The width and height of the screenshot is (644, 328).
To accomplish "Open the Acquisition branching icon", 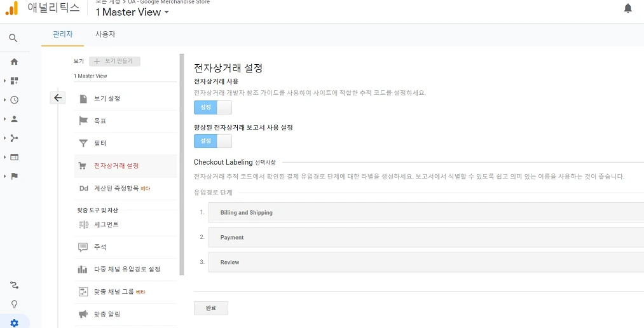I will [15, 138].
